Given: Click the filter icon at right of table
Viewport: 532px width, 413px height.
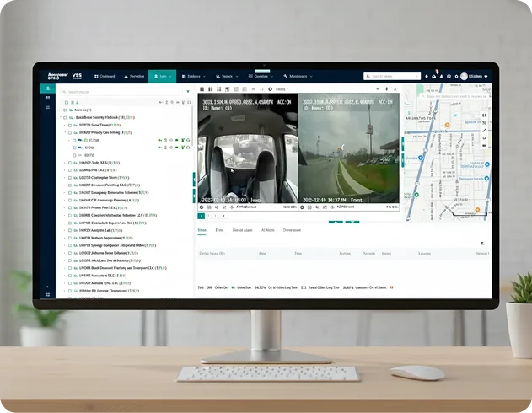Looking at the screenshot, I should (483, 244).
